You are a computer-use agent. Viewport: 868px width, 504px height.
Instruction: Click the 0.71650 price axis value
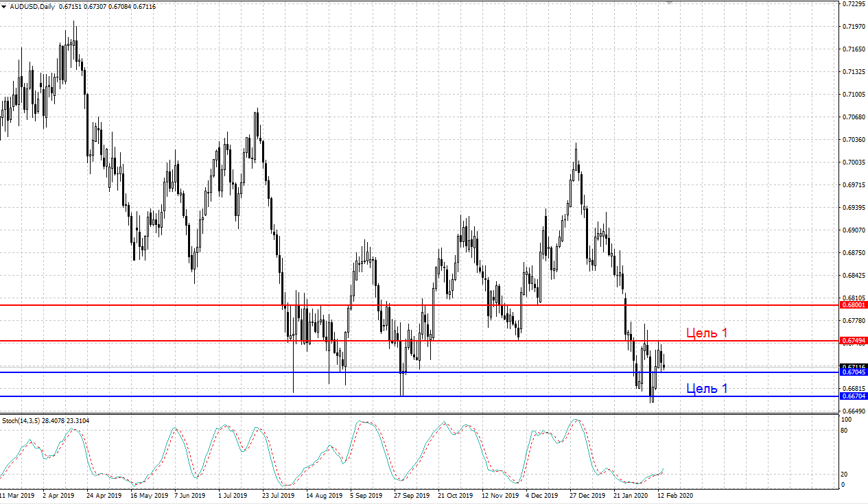pos(854,49)
